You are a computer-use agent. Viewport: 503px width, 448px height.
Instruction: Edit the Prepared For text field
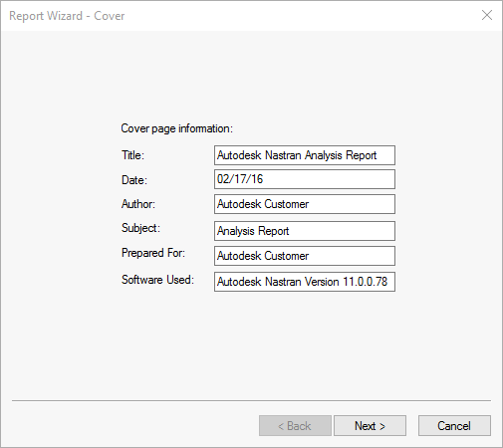pos(305,256)
